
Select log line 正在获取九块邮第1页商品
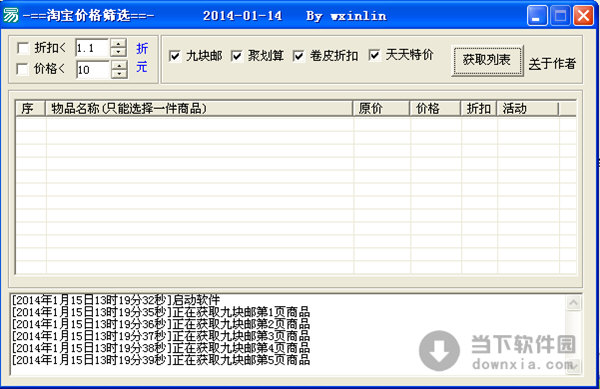pos(161,312)
